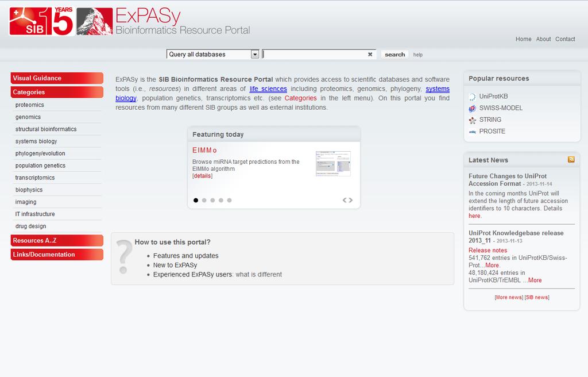Select the third carousel dot
The image size is (588, 377).
[x=212, y=200]
